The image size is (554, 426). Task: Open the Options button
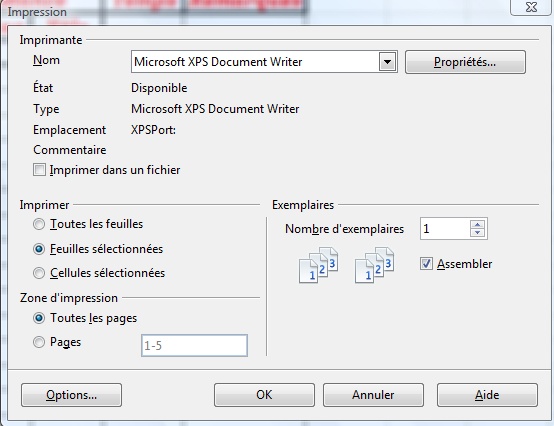[x=71, y=395]
